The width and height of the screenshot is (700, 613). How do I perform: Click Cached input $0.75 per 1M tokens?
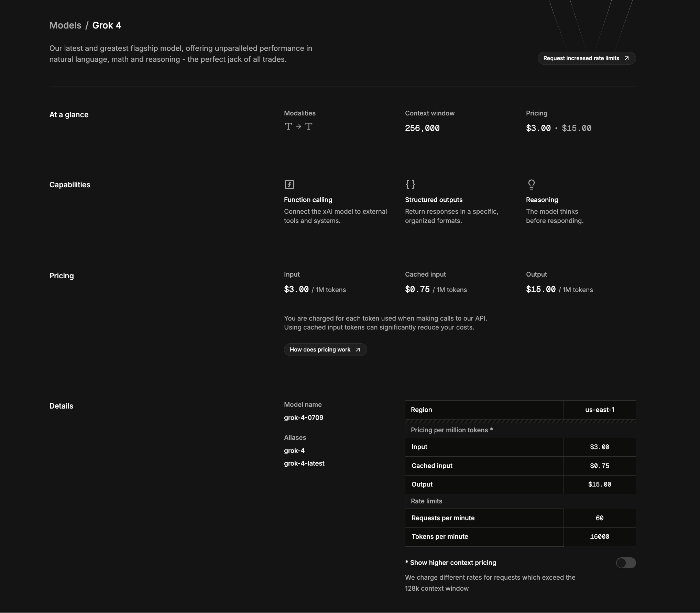pyautogui.click(x=436, y=289)
